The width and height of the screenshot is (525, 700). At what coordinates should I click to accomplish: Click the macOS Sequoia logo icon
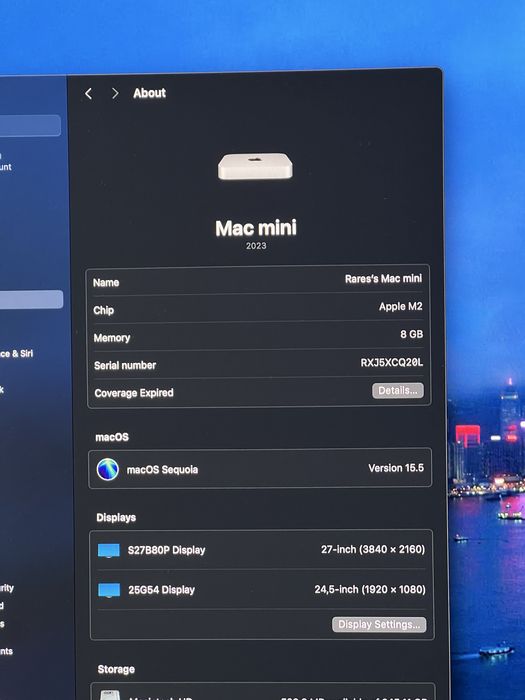(x=108, y=469)
